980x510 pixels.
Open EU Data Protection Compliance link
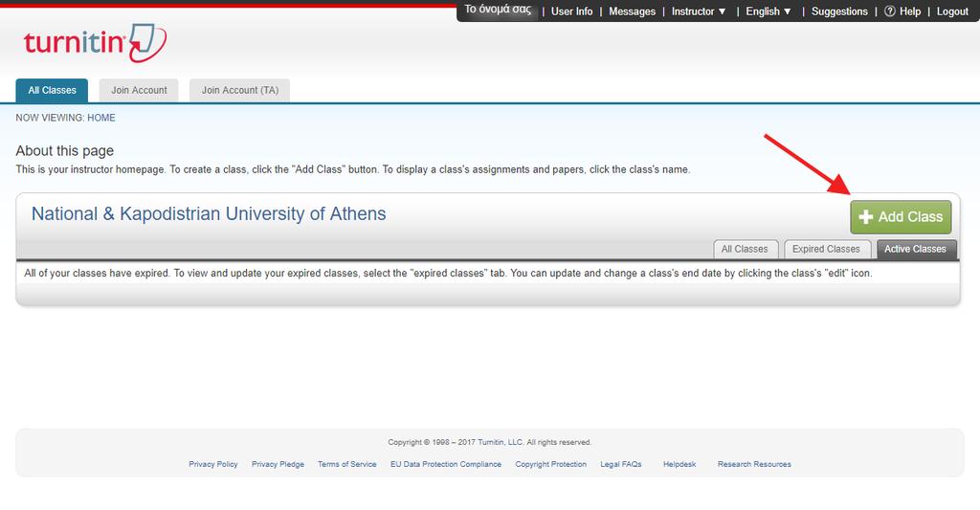446,464
